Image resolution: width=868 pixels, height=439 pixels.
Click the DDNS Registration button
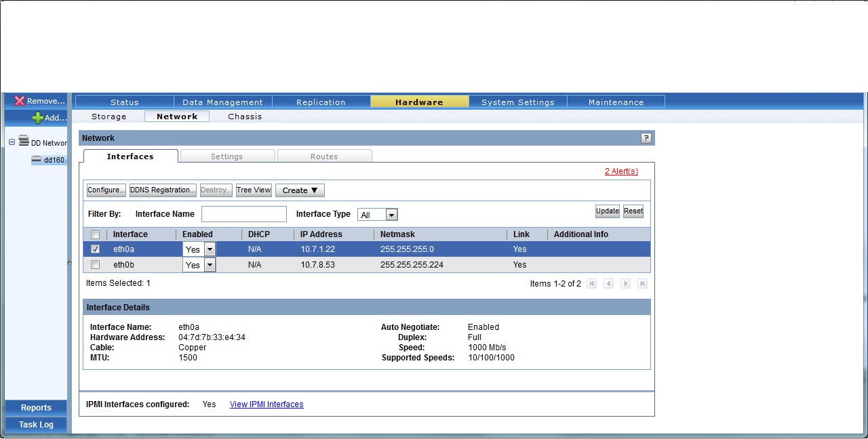click(x=163, y=190)
